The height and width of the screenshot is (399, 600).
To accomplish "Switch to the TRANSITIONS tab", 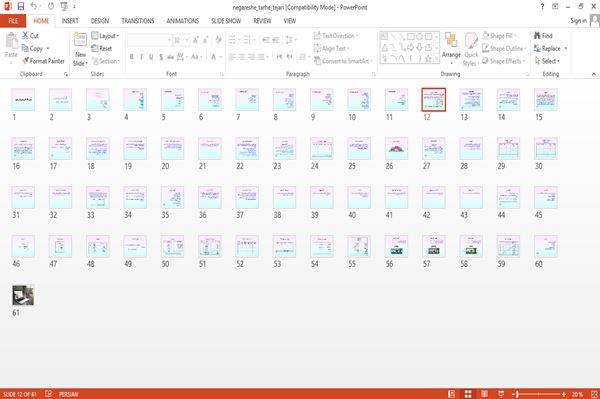I will click(x=138, y=21).
